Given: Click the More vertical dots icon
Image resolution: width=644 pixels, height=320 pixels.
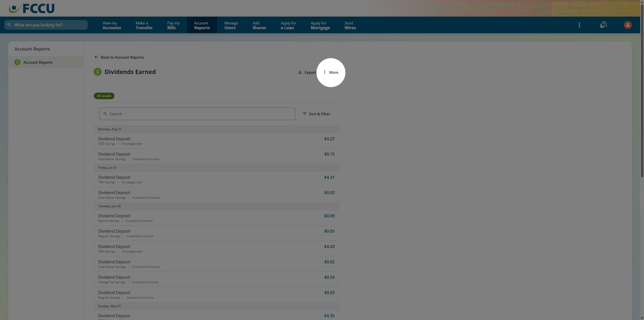Looking at the screenshot, I should [x=325, y=72].
